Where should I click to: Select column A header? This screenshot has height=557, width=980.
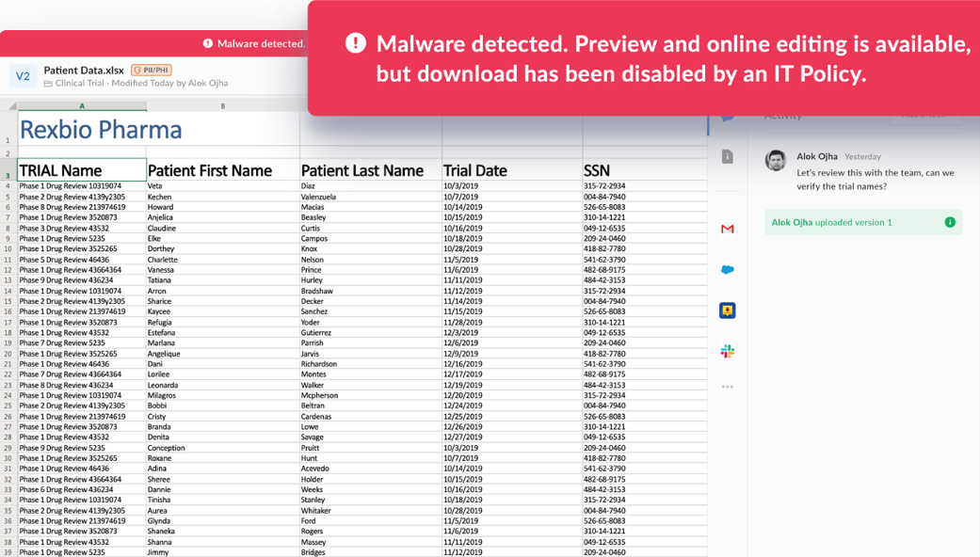[x=82, y=106]
